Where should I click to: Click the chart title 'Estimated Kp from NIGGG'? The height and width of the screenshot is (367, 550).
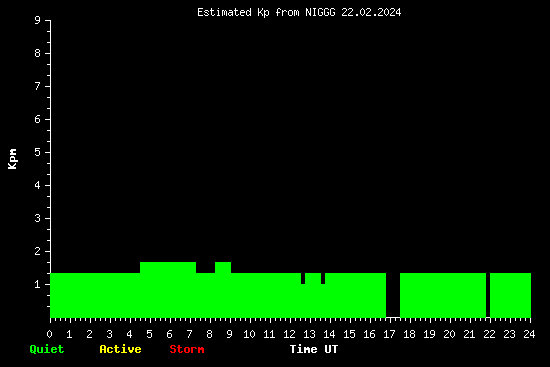(x=266, y=12)
